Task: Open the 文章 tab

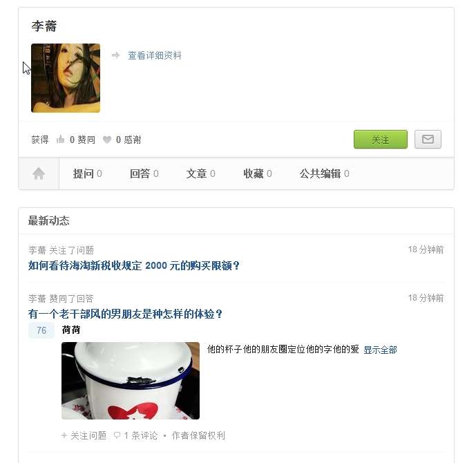Action: [x=200, y=173]
